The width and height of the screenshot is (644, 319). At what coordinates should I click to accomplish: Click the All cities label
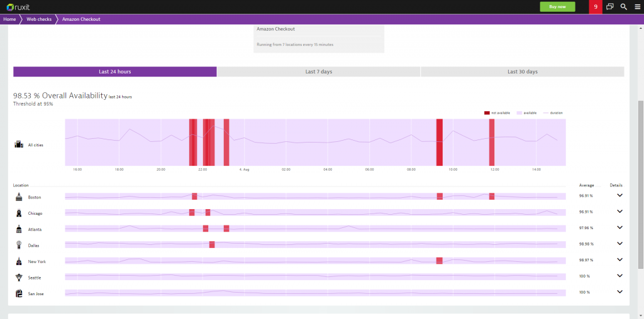(36, 144)
